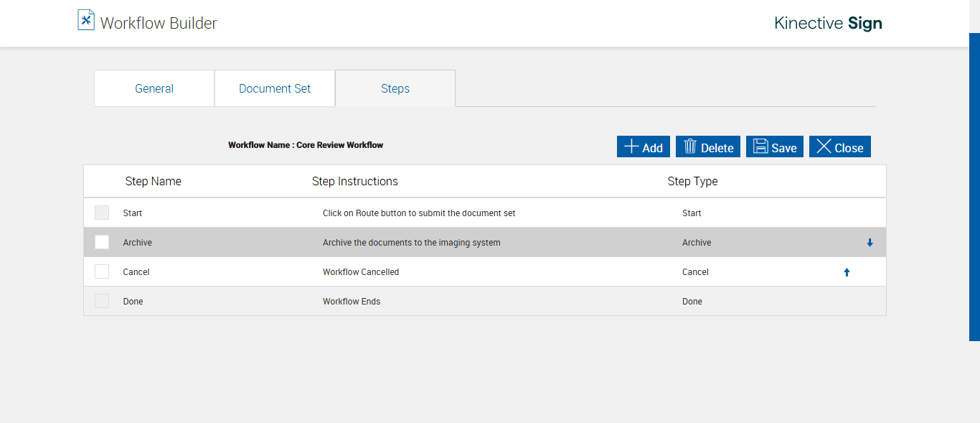Click the Step Type column header
The width and height of the screenshot is (980, 423).
pyautogui.click(x=692, y=181)
